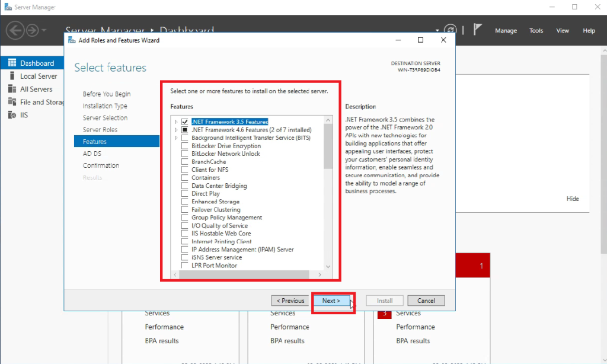Select File and Storage Services in sidebar

click(x=41, y=101)
